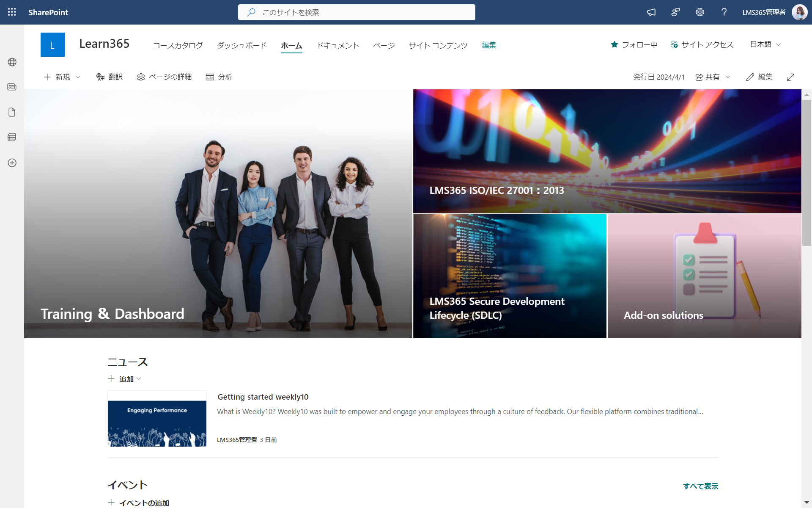Click the イベント section heading
The image size is (812, 508).
[x=127, y=485]
